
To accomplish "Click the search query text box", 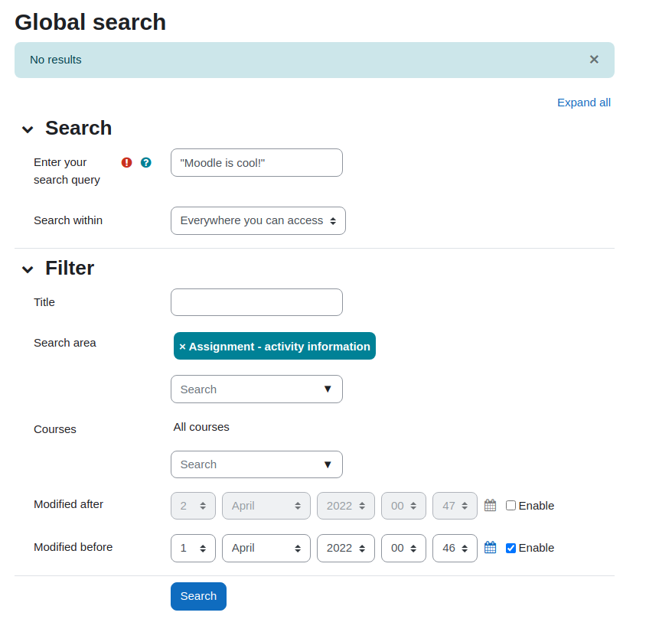I will click(256, 163).
